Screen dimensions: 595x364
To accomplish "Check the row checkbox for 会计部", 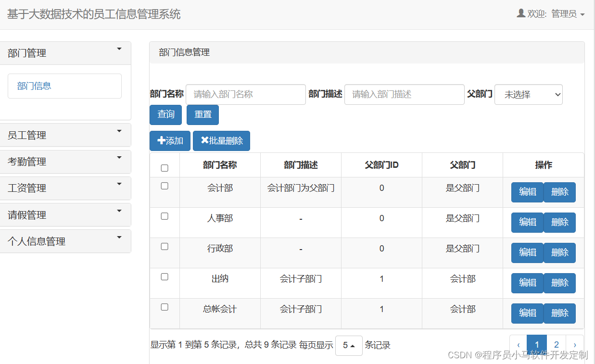I will pos(165,186).
